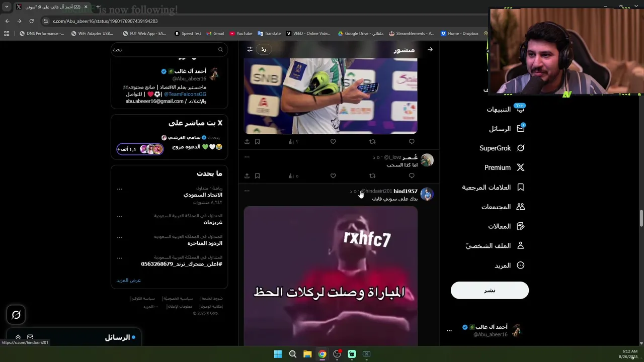Screen dimensions: 644x362
Task: Share the i_lovz comment
Action: pyautogui.click(x=247, y=176)
